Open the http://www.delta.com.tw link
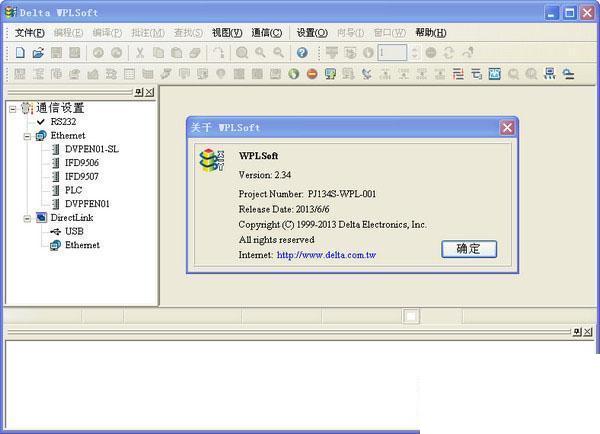 [326, 255]
